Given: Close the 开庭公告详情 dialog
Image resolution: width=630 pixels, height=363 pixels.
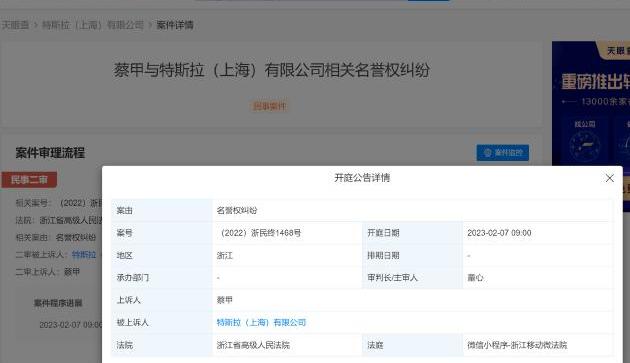Looking at the screenshot, I should tap(610, 178).
